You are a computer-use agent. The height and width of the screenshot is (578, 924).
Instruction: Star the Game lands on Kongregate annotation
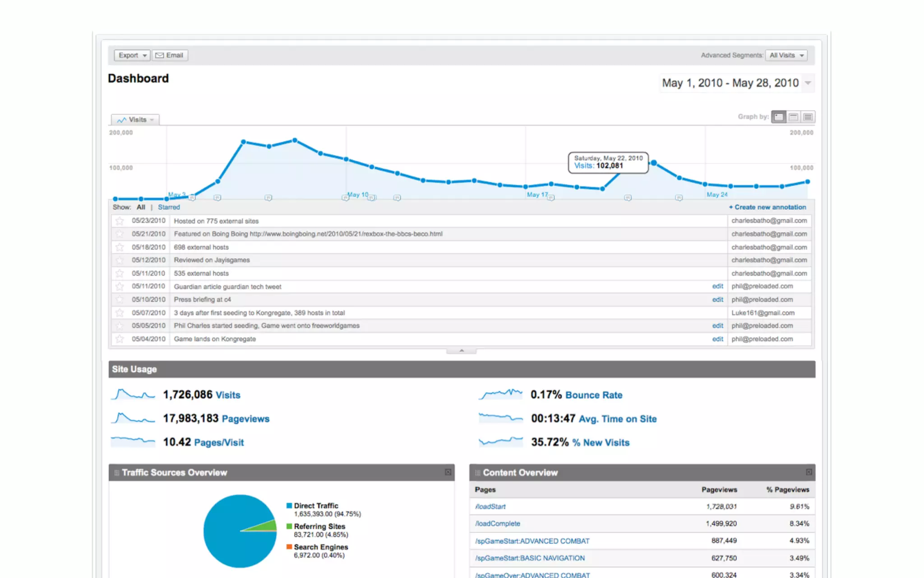tap(120, 339)
